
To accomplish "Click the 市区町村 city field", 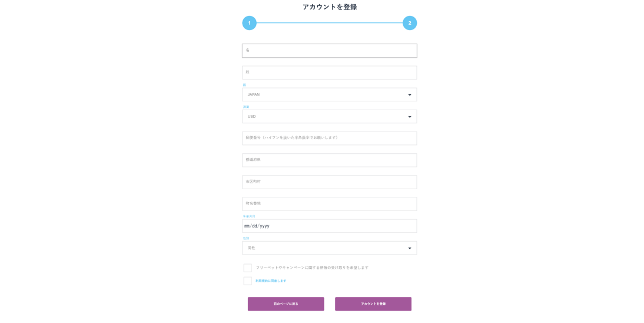I will (x=330, y=182).
